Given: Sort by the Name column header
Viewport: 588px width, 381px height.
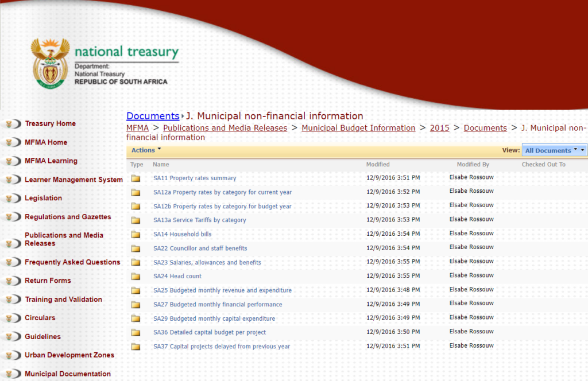Looking at the screenshot, I should click(x=161, y=165).
